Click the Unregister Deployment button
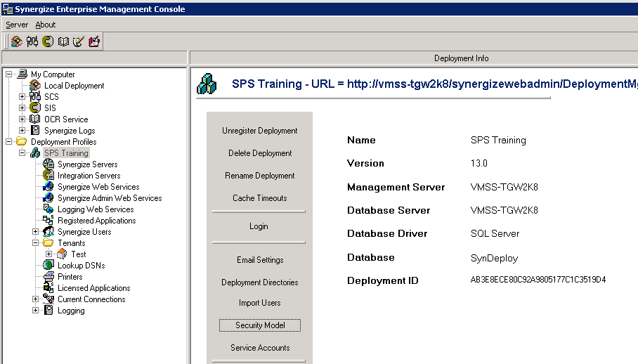This screenshot has width=638, height=364. 259,131
